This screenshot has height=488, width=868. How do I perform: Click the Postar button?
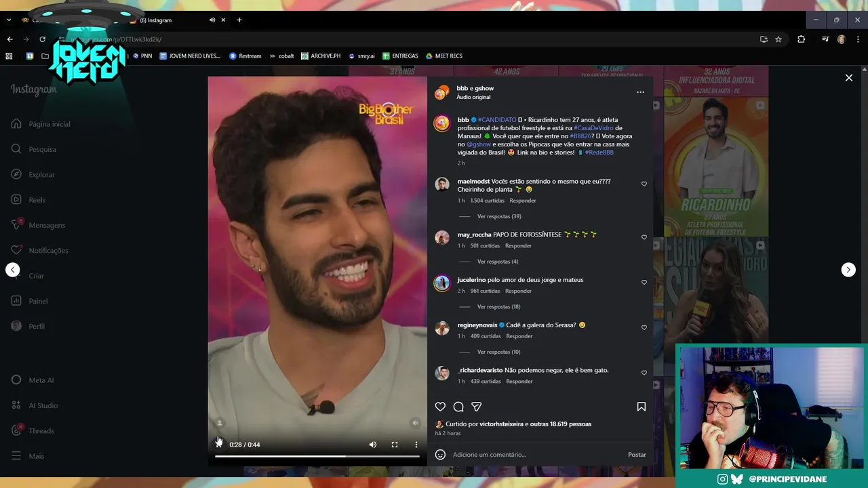[x=637, y=455]
